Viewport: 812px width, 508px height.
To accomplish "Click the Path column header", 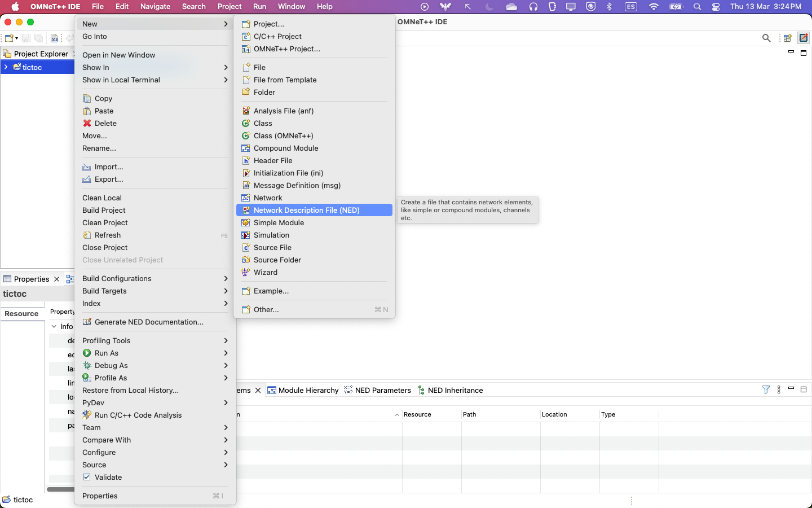I will click(501, 414).
